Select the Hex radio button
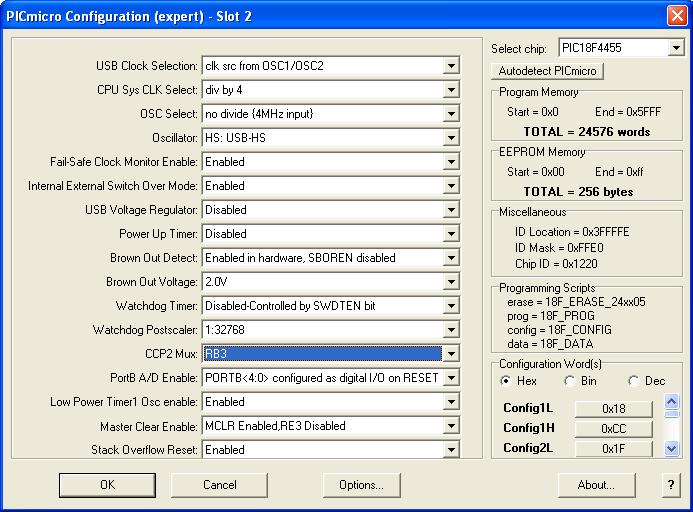The width and height of the screenshot is (693, 512). tap(506, 381)
